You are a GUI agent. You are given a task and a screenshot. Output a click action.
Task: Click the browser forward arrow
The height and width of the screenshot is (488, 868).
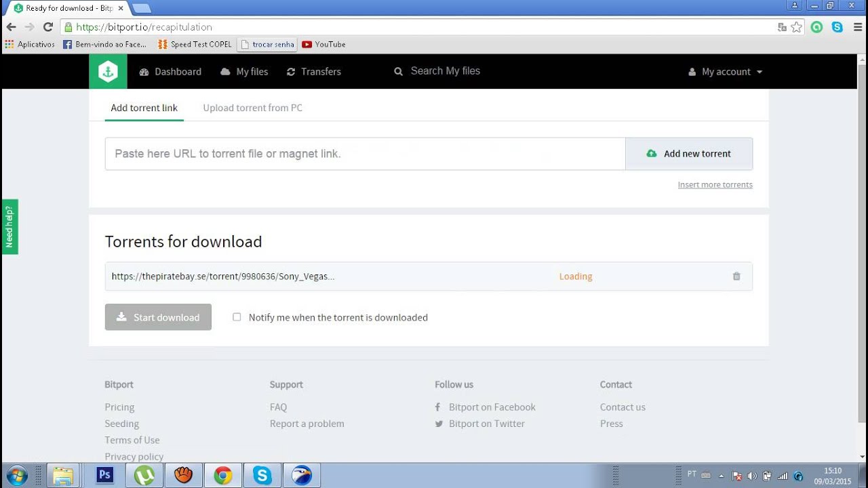coord(29,27)
